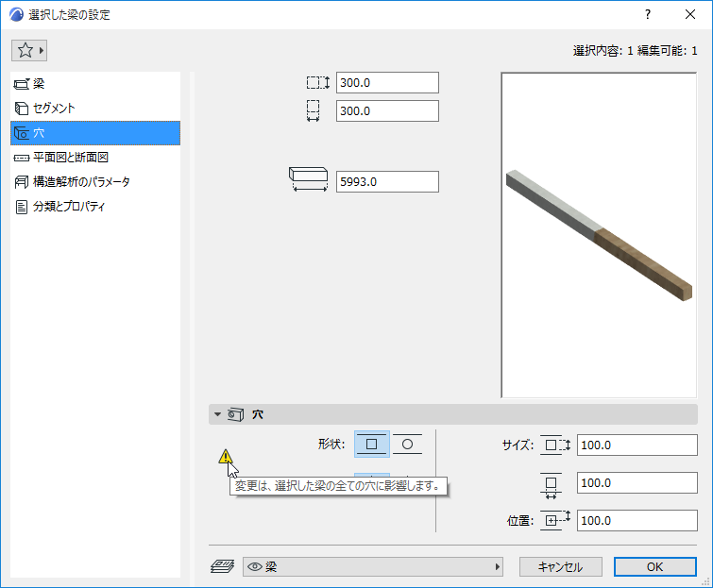Click the layer stack icon at bottom

point(222,566)
